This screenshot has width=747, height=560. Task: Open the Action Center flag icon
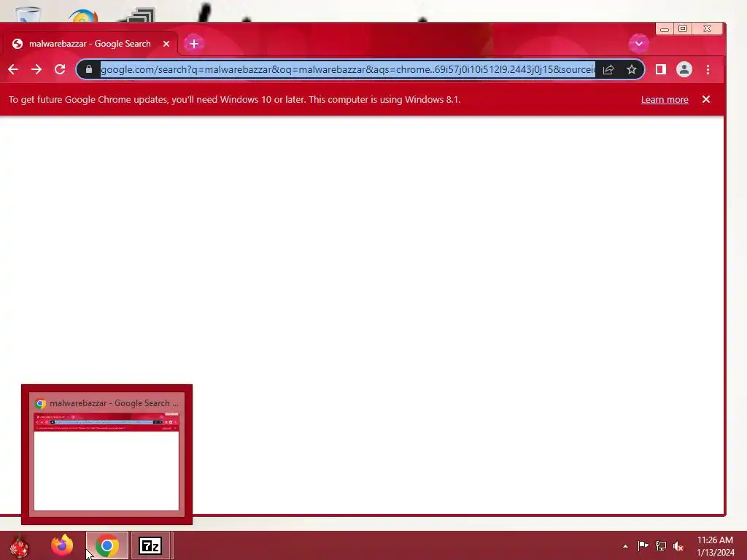(x=643, y=545)
